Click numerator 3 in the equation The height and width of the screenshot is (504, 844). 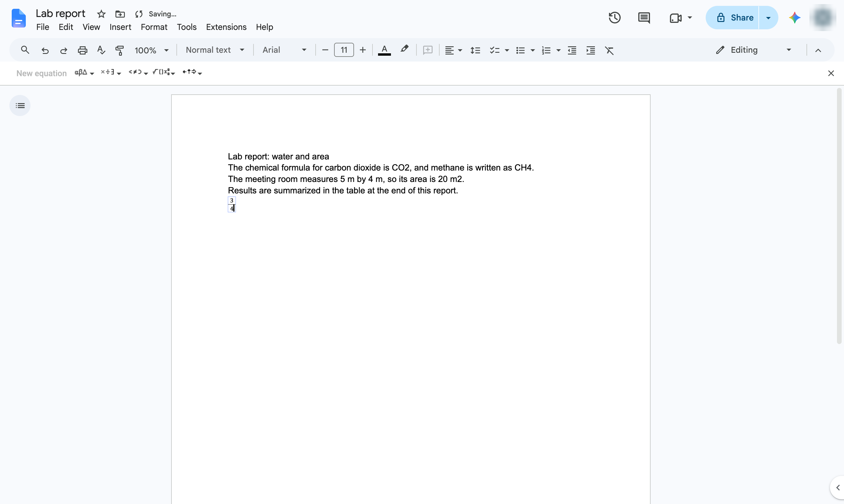point(232,200)
